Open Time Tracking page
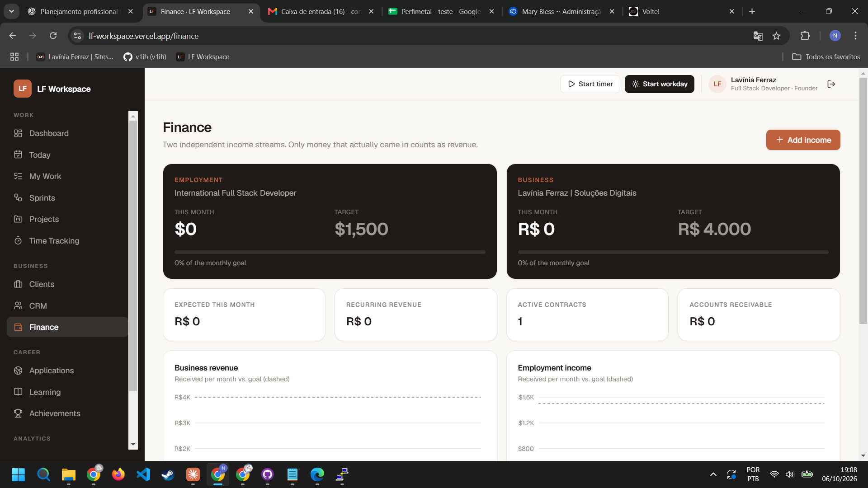Image resolution: width=868 pixels, height=488 pixels. coord(67,241)
